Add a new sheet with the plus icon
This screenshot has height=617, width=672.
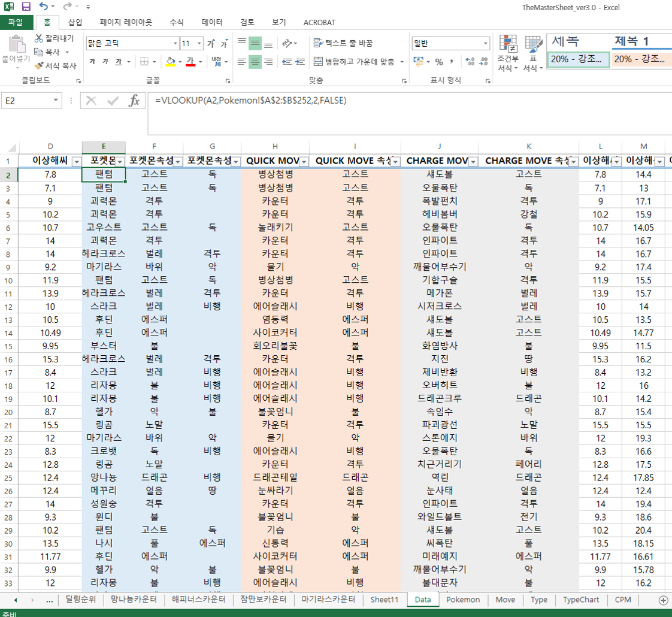[663, 600]
